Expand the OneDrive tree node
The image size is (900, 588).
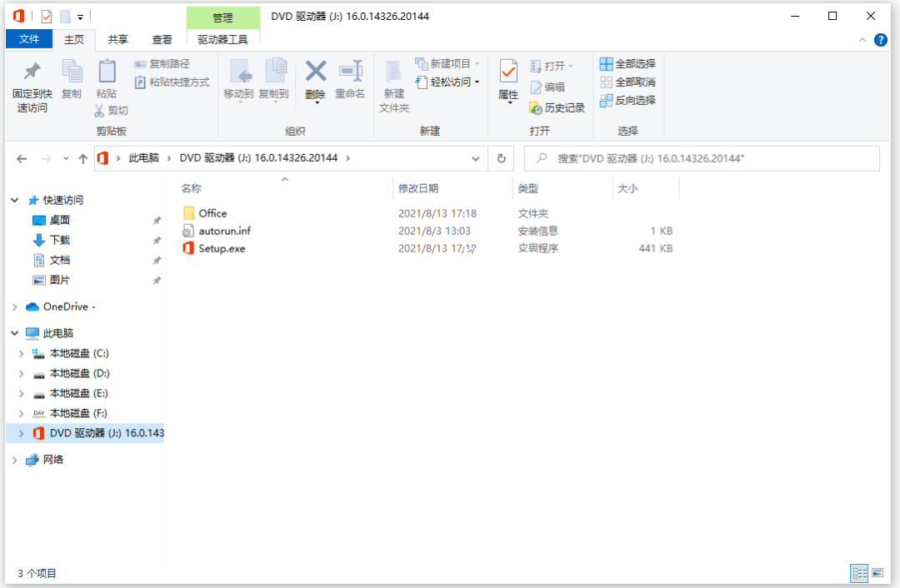pos(15,306)
